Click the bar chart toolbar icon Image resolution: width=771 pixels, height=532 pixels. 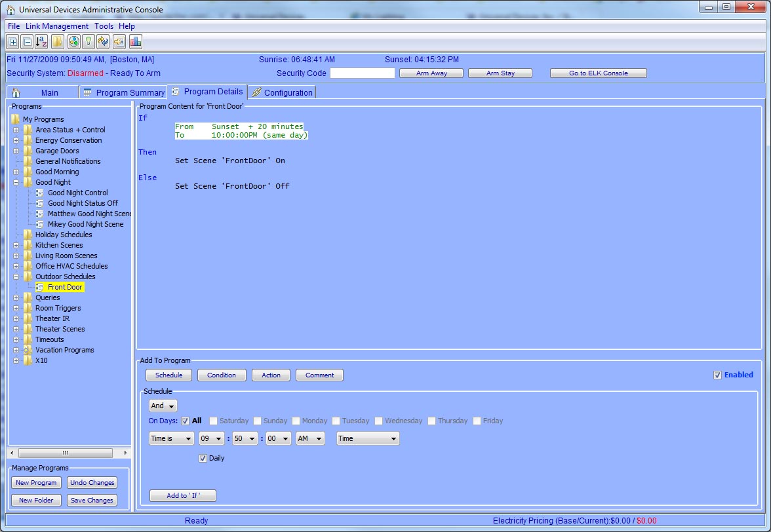tap(135, 42)
